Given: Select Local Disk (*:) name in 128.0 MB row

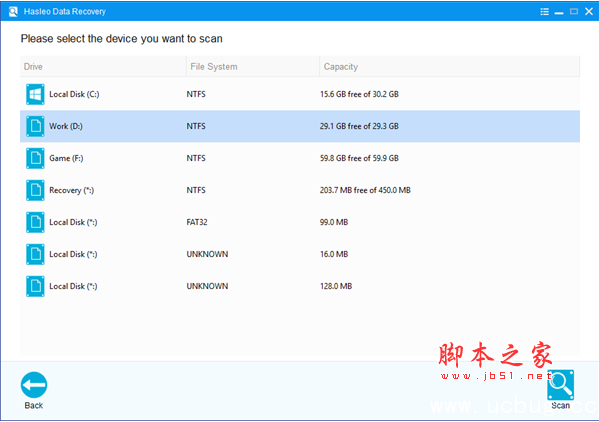Looking at the screenshot, I should click(73, 286).
